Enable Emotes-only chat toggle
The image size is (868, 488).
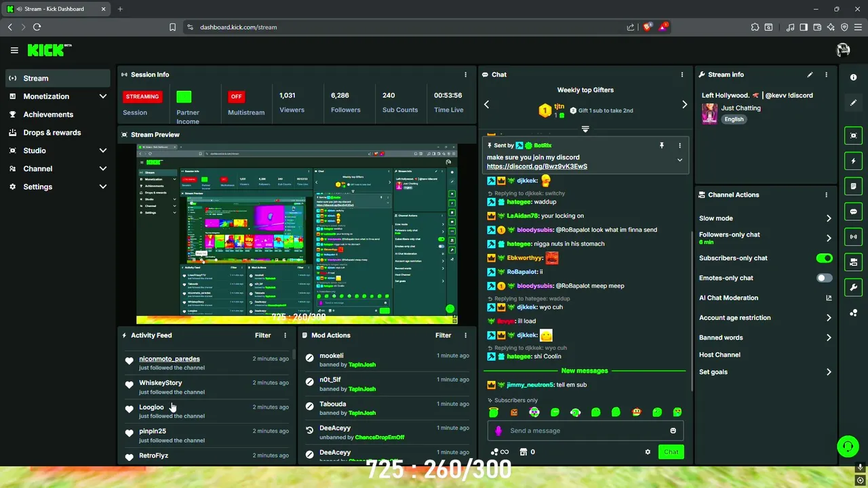coord(824,278)
